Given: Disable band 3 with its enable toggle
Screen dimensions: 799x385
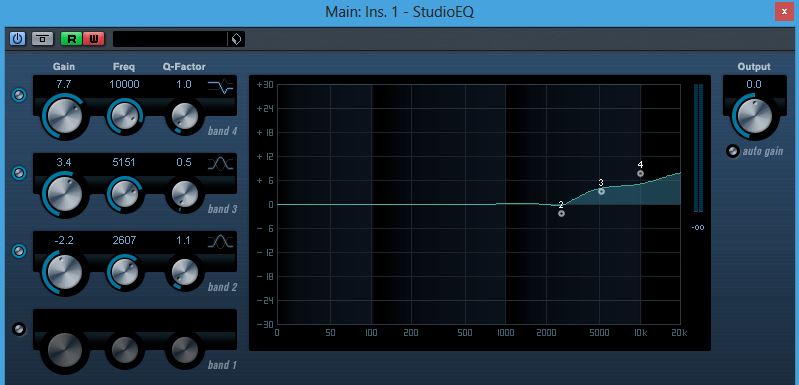Looking at the screenshot, I should (x=19, y=173).
